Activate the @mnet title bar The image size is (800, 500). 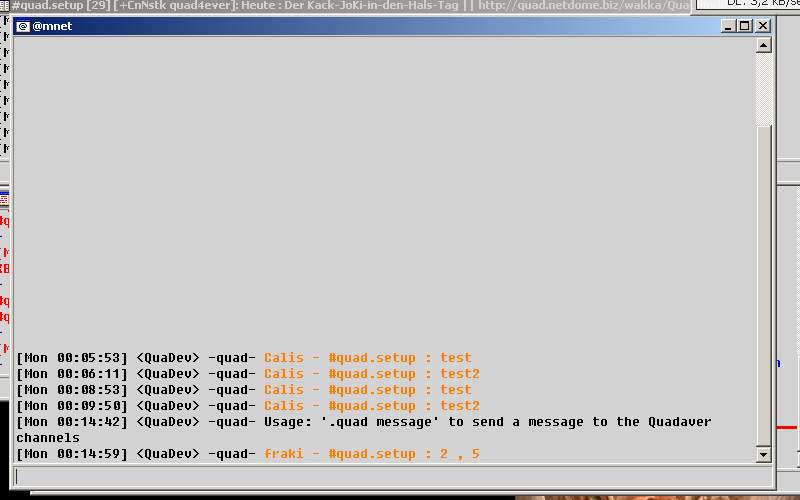[x=350, y=26]
